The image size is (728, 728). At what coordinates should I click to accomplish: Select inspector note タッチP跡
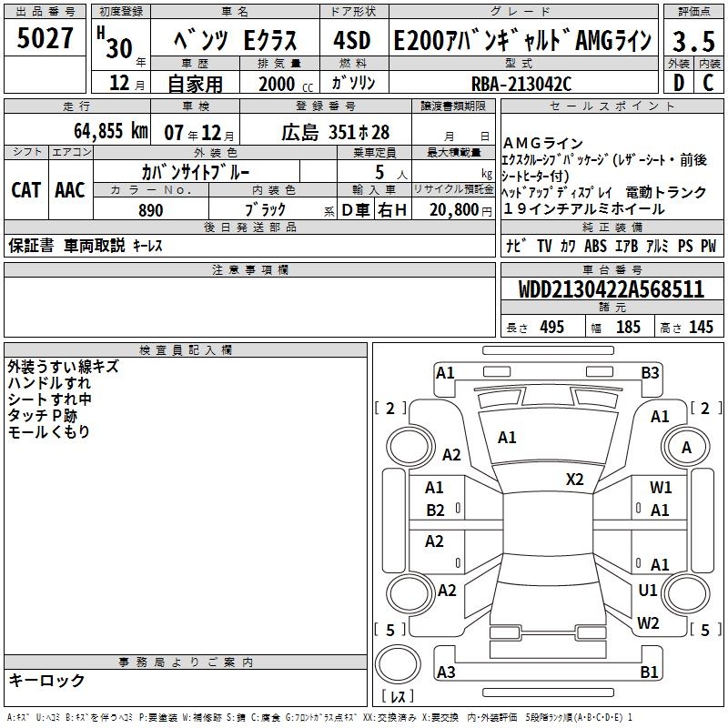point(42,415)
